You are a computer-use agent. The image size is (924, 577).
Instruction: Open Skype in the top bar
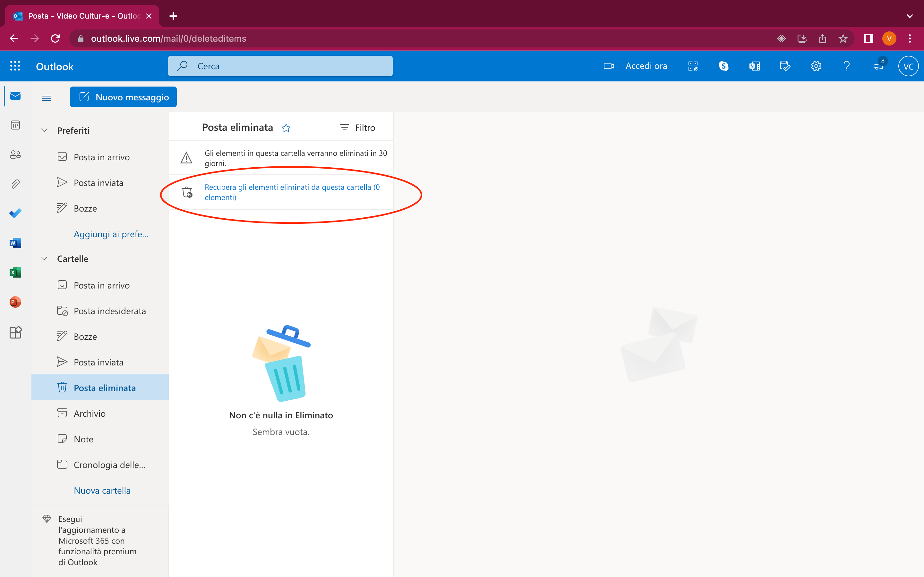pyautogui.click(x=723, y=66)
